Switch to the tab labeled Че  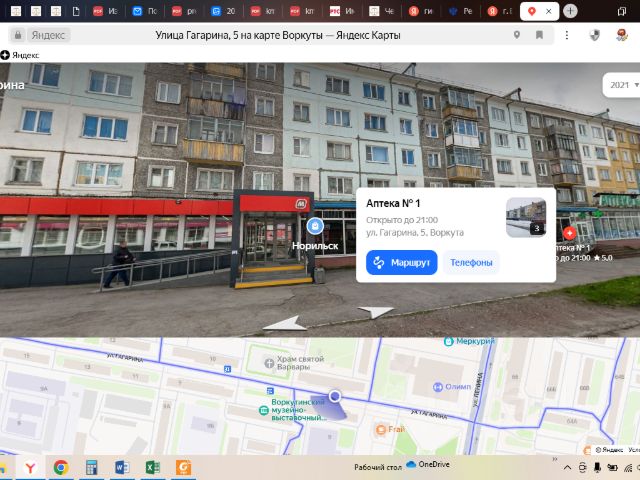(x=382, y=11)
